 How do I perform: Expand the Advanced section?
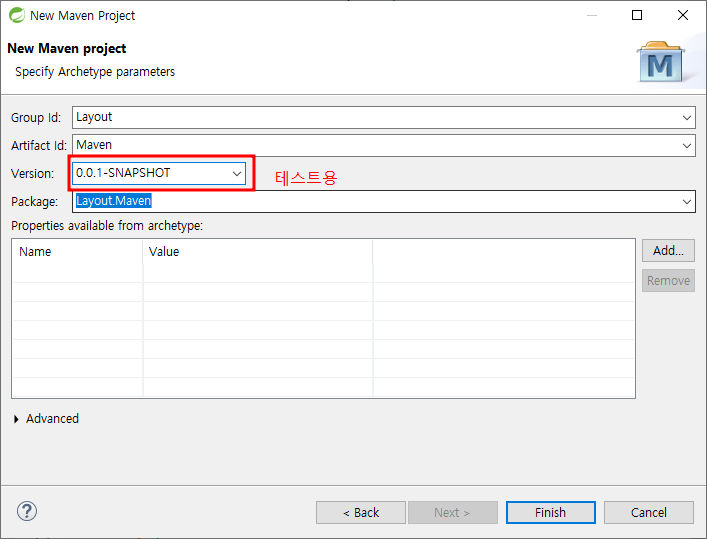[x=16, y=419]
